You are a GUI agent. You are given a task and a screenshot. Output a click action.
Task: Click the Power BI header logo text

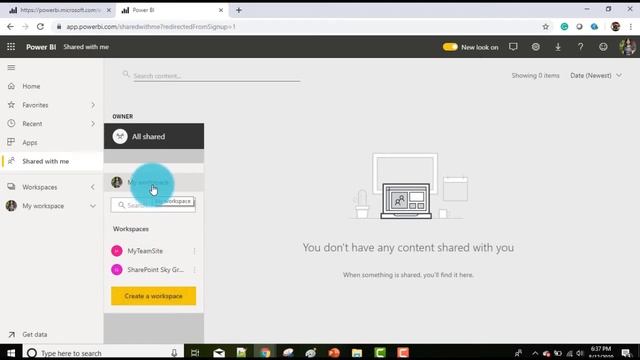41,47
